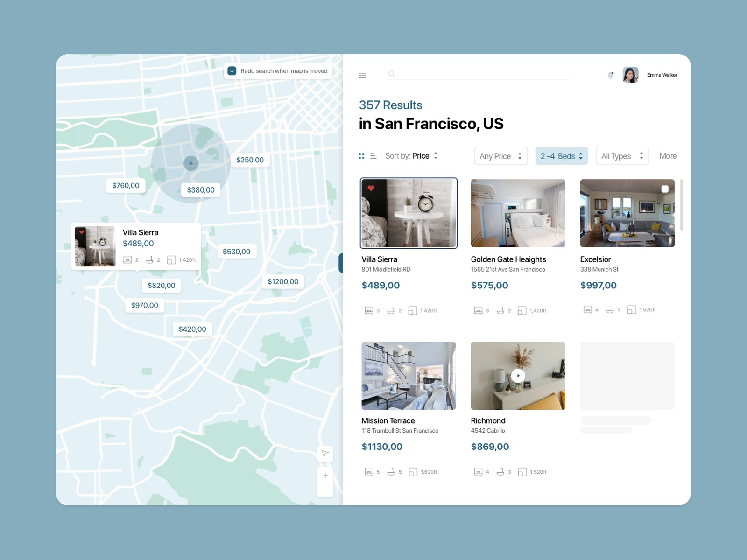Click bed icon in Villa Sierra map popup

pyautogui.click(x=127, y=260)
